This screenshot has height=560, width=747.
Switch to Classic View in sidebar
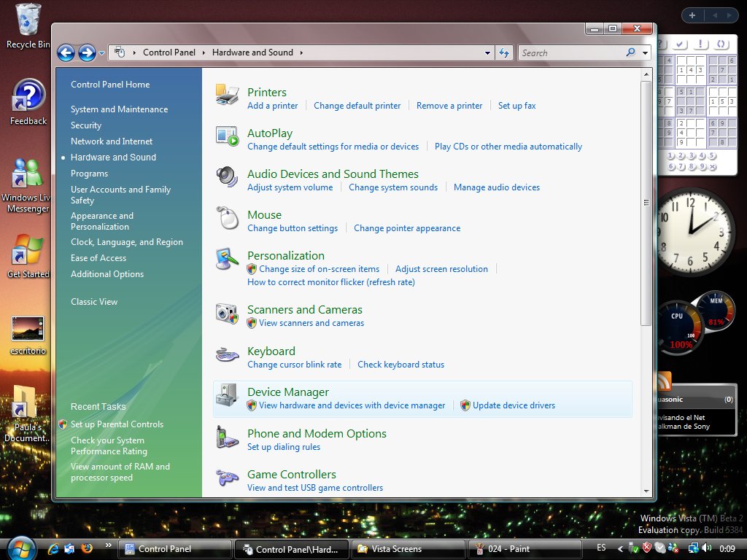[x=94, y=302]
